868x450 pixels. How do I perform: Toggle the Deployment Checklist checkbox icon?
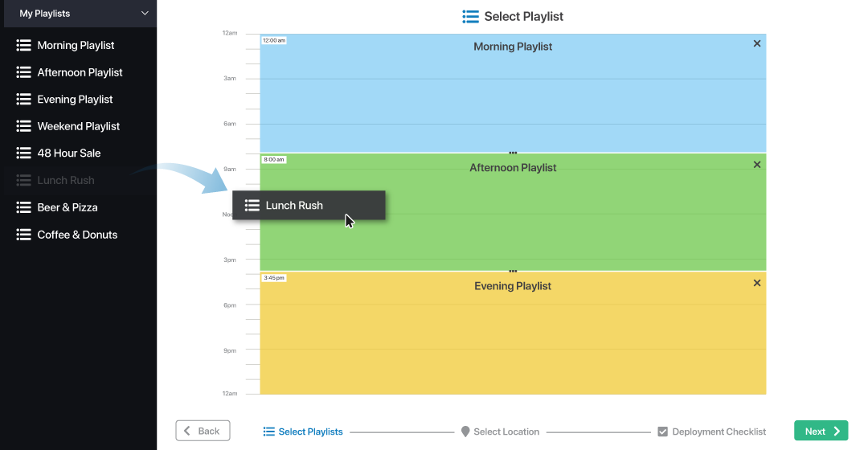(662, 432)
